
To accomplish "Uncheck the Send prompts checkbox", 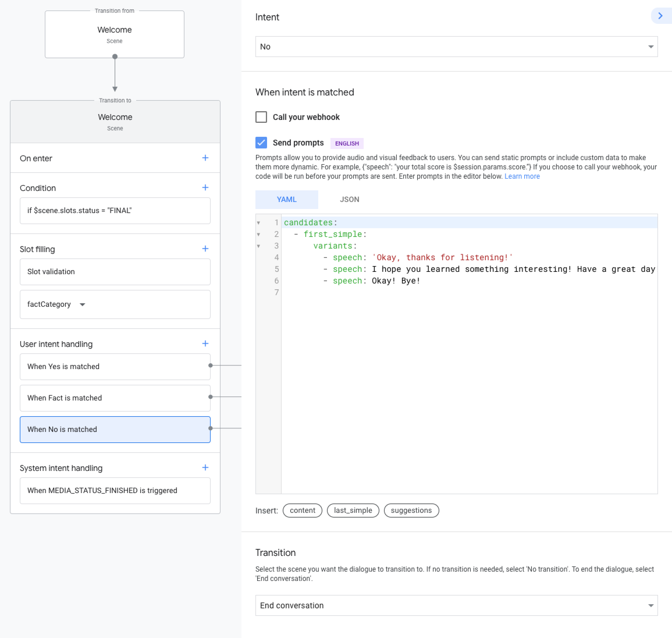I will pyautogui.click(x=261, y=143).
